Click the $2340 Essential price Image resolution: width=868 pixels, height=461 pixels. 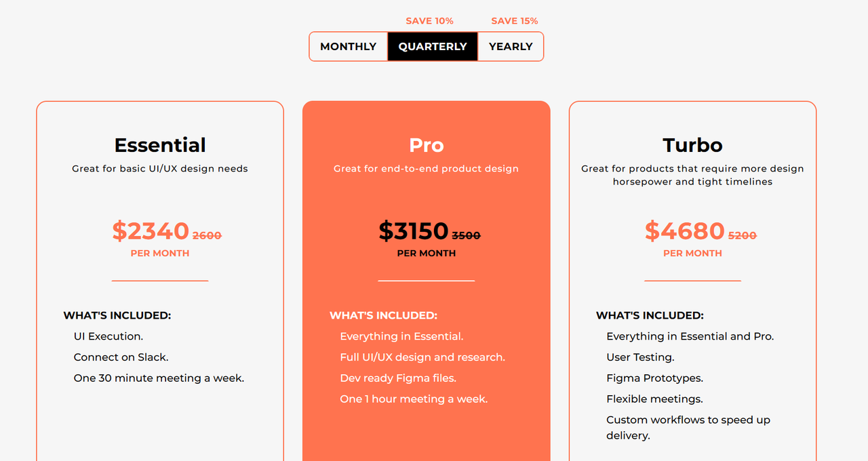151,231
